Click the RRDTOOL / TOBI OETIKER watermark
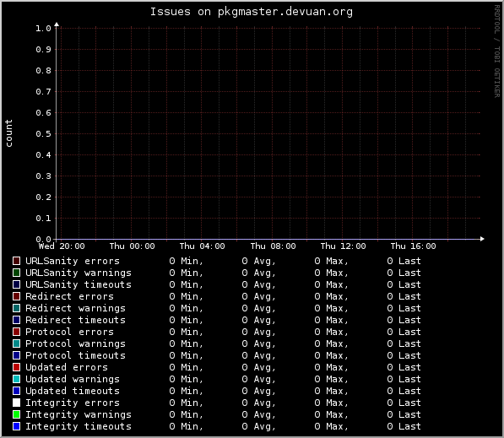Image resolution: width=504 pixels, height=438 pixels. [497, 51]
